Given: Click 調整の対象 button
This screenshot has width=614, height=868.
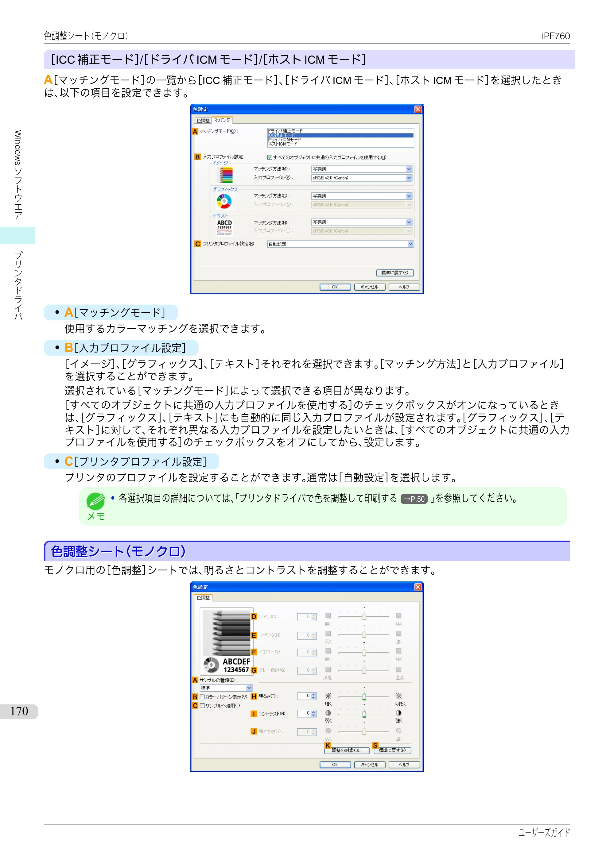Looking at the screenshot, I should click(347, 750).
